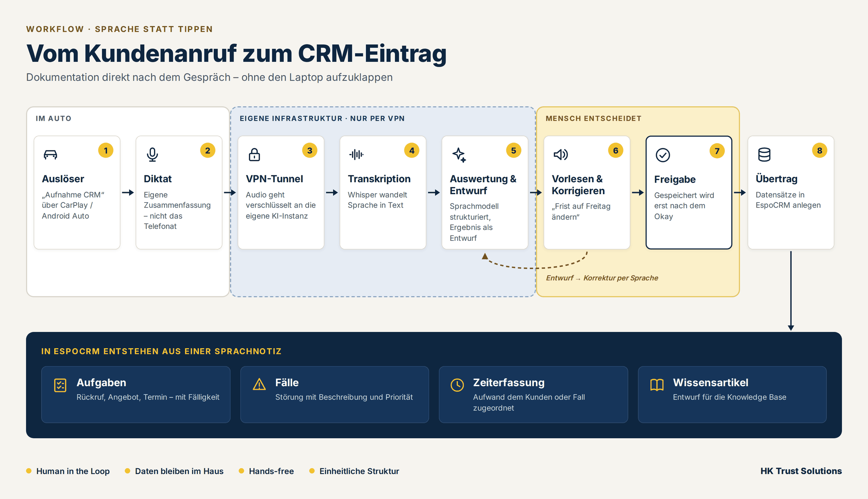This screenshot has height=499, width=868.
Task: Click the waveform icon in the Transkription card
Action: pos(356,154)
